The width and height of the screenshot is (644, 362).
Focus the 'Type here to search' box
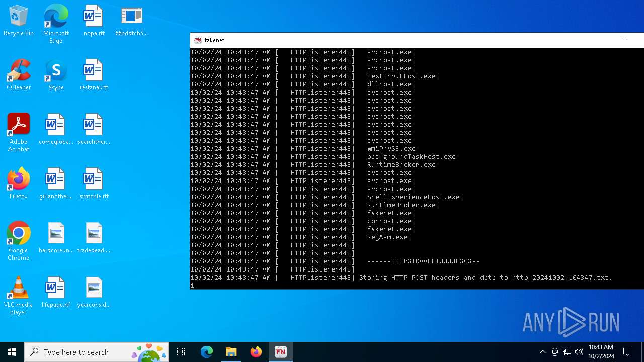tap(97, 352)
